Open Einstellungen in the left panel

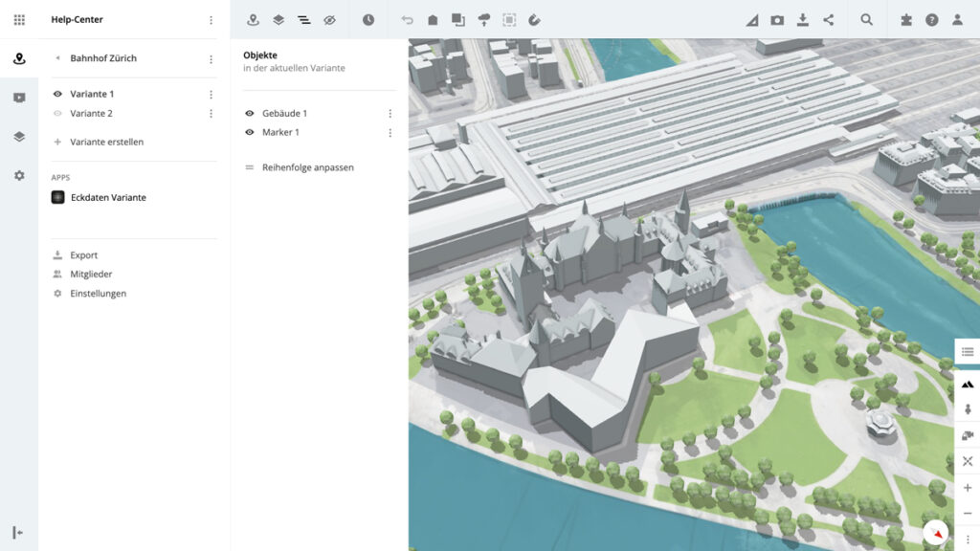(98, 294)
